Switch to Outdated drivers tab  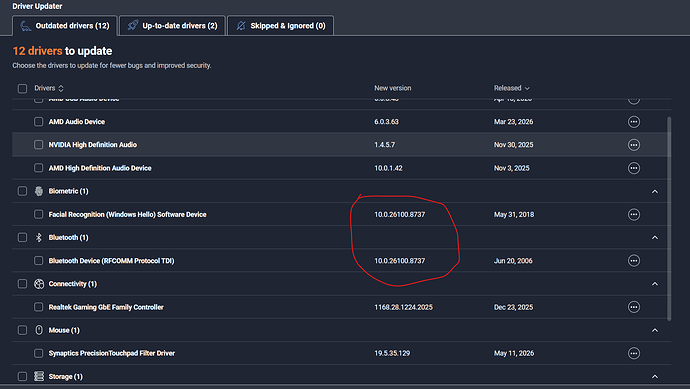[65, 26]
